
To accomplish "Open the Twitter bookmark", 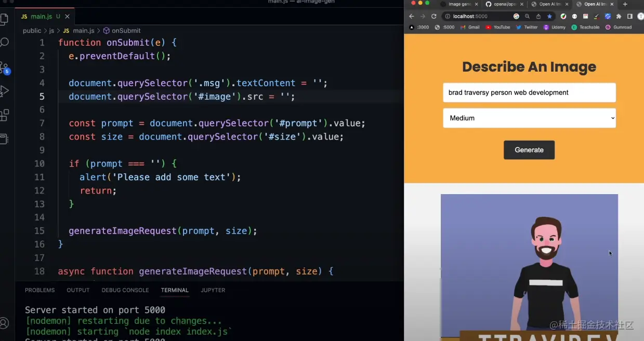I will (x=527, y=27).
